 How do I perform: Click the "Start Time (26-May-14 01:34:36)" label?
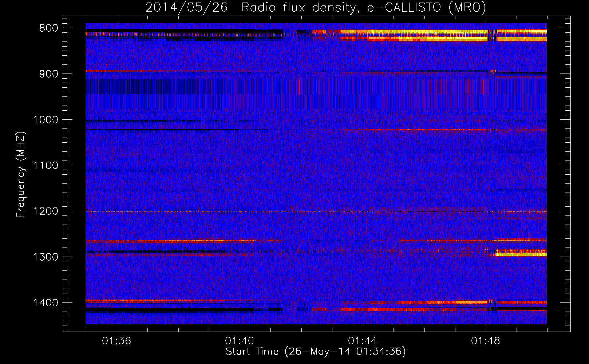316,352
